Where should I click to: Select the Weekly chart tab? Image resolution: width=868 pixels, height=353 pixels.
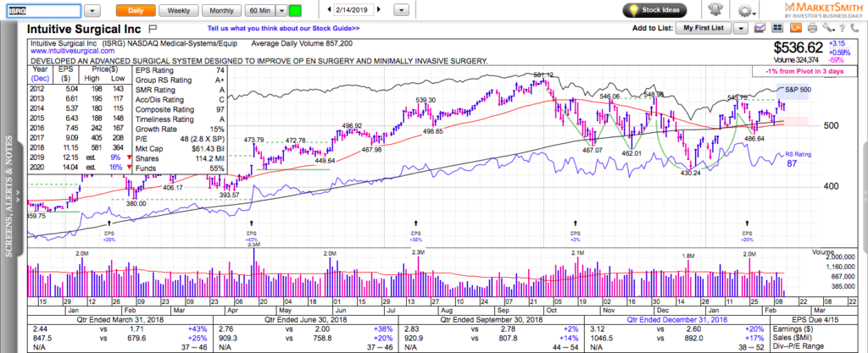coord(178,10)
